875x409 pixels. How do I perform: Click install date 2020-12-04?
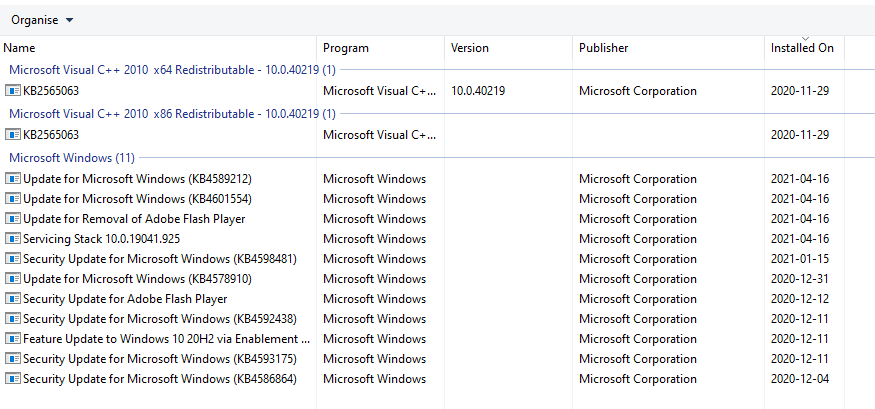point(800,379)
